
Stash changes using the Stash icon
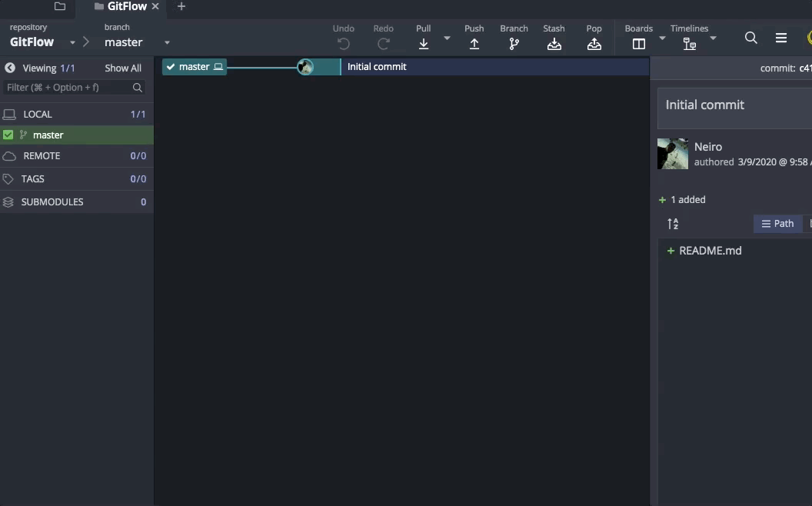554,44
